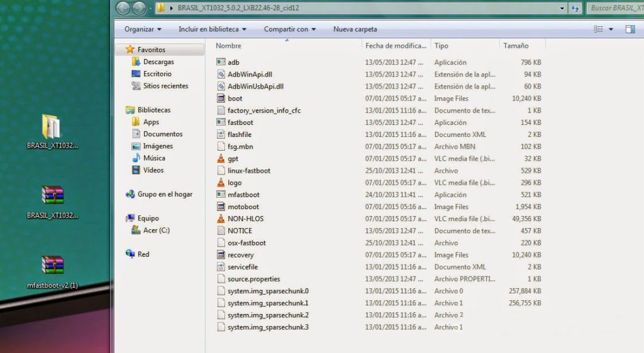Select the boot image file icon
The height and width of the screenshot is (353, 644).
[x=221, y=99]
